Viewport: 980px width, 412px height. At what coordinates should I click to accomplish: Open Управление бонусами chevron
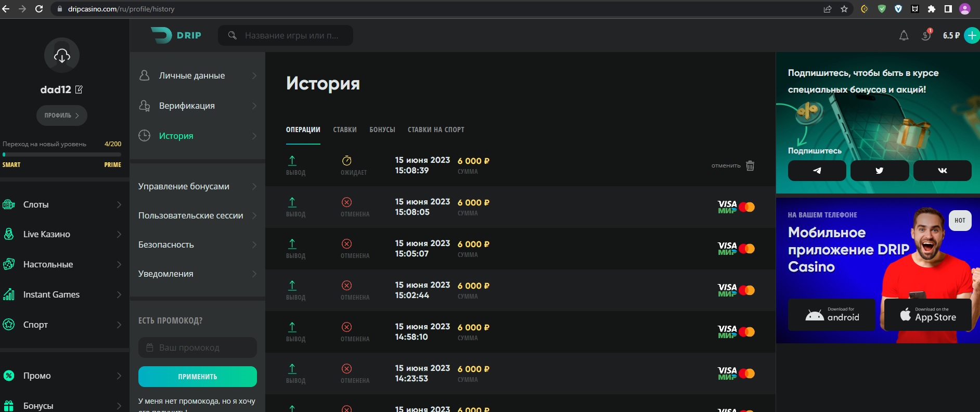254,186
